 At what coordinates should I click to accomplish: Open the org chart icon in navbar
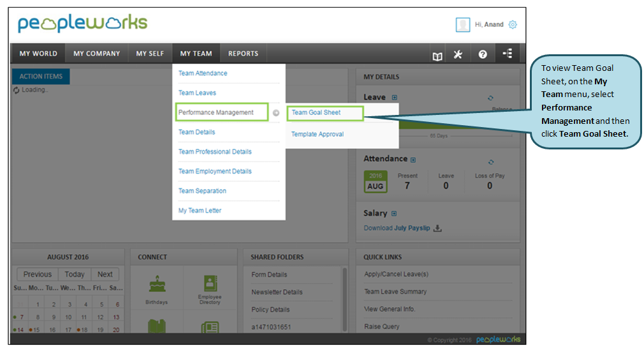[x=508, y=54]
